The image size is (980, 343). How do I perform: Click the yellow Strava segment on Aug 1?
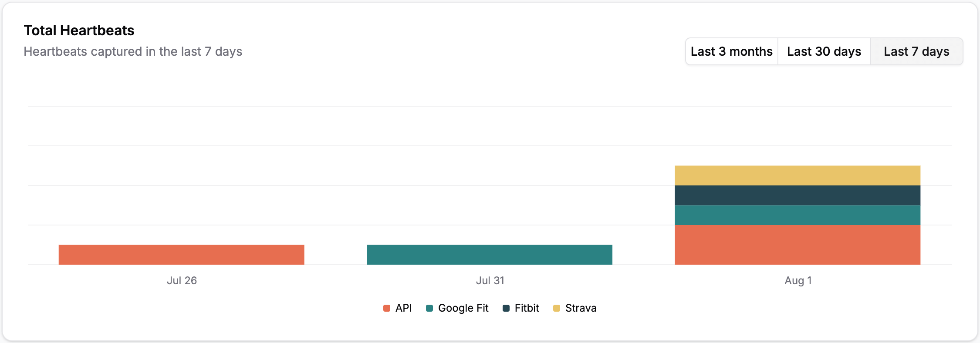point(798,175)
